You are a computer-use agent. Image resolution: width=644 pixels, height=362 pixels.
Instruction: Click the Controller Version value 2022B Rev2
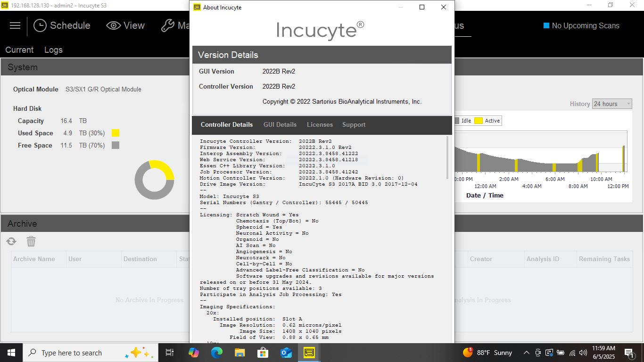pos(279,87)
